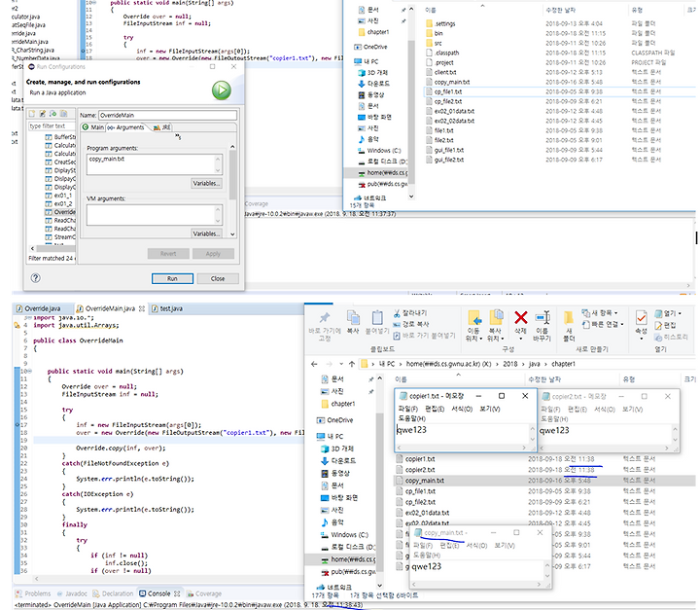Open the 새 항목 dropdown
Screen dimensions: 700x610
pos(600,312)
